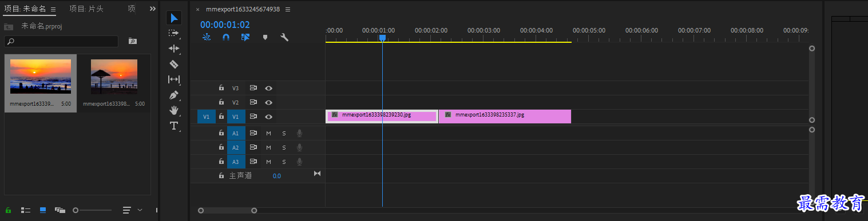Image resolution: width=868 pixels, height=221 pixels.
Task: Toggle A2 track targeting button
Action: [236, 147]
